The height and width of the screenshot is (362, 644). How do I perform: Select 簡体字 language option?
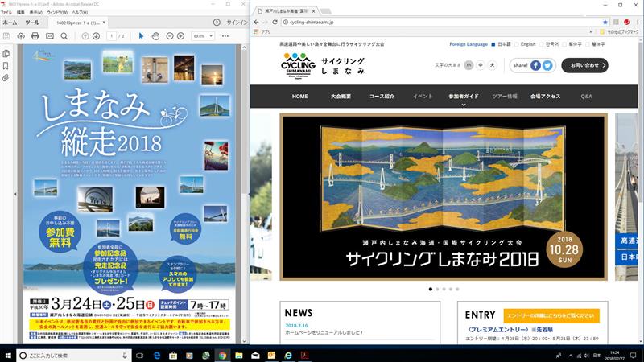click(x=596, y=44)
